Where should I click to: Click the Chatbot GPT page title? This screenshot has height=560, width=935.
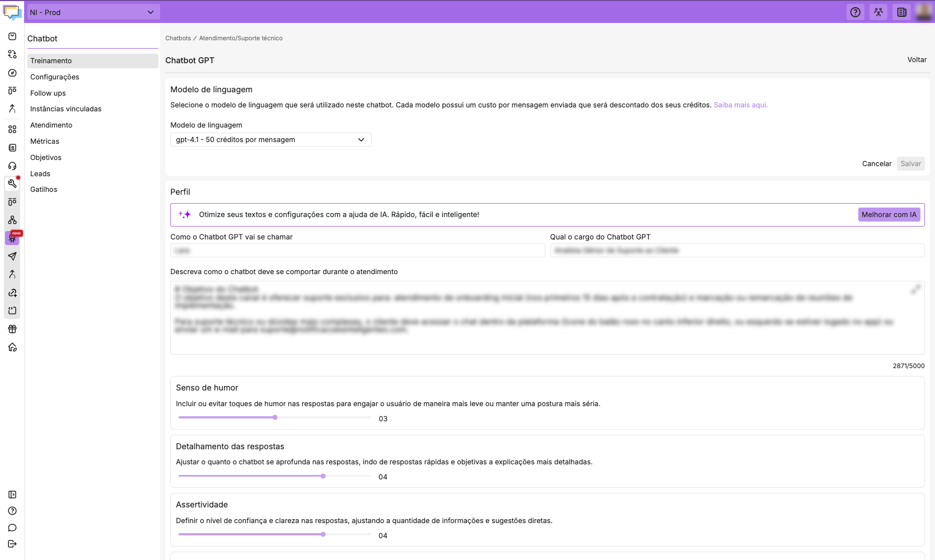(190, 60)
